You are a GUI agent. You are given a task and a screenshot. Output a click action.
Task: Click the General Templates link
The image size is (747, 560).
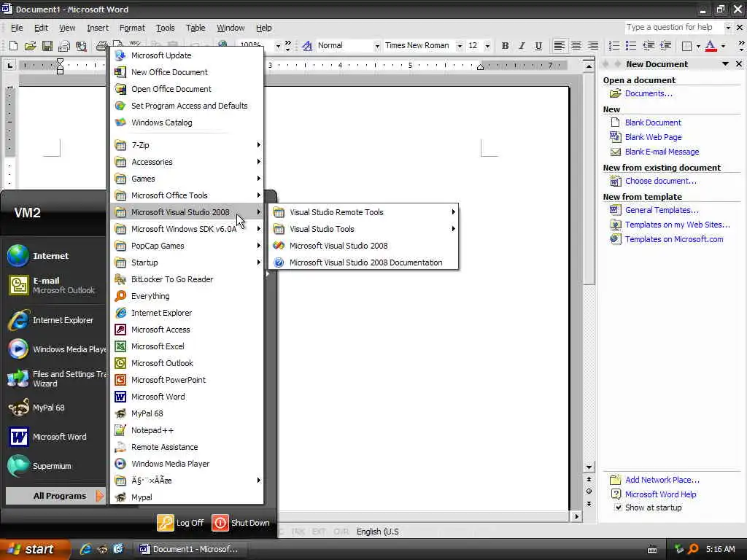click(x=661, y=210)
